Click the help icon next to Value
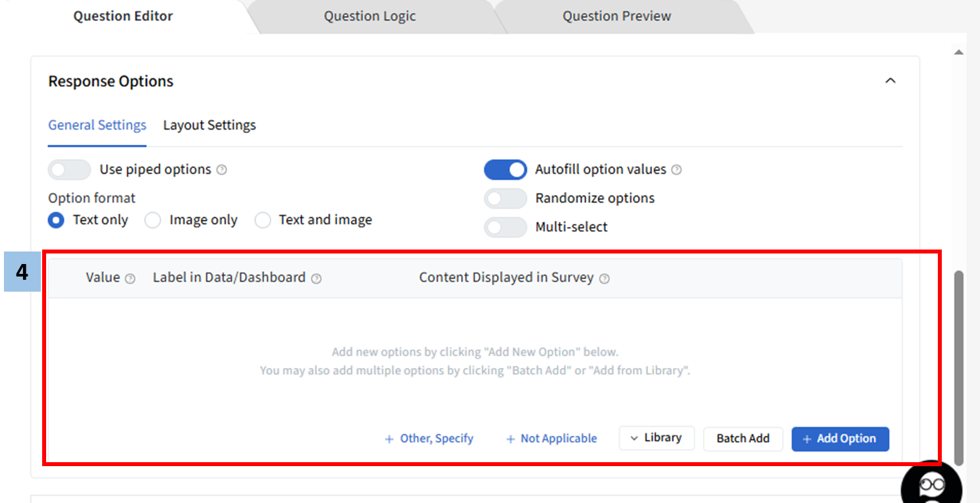The width and height of the screenshot is (980, 503). coord(130,278)
